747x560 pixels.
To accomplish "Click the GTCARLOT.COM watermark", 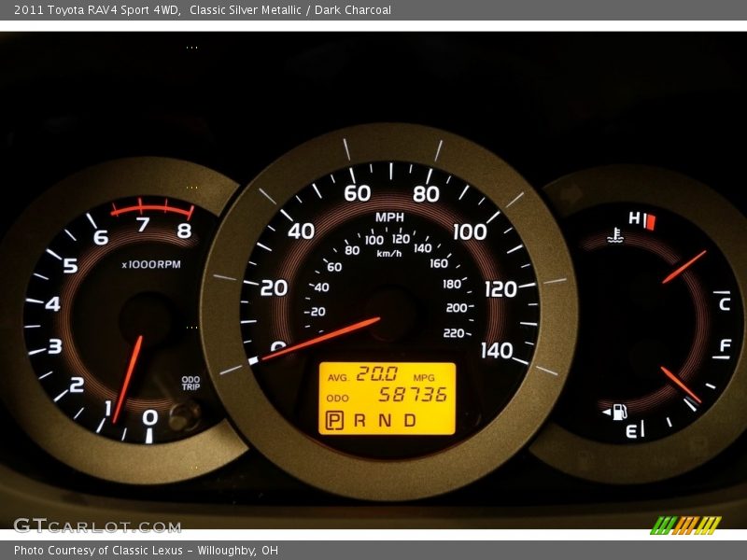I will click(x=97, y=526).
